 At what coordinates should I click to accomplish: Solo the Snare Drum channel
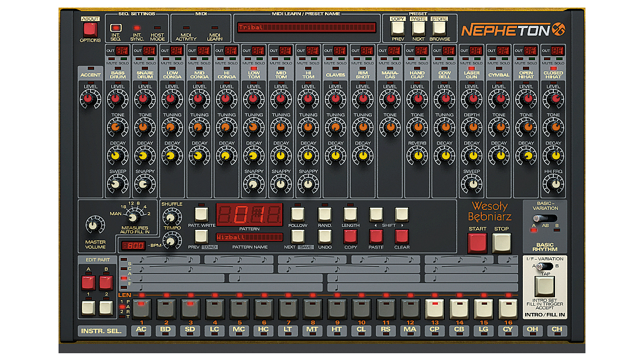pos(150,59)
